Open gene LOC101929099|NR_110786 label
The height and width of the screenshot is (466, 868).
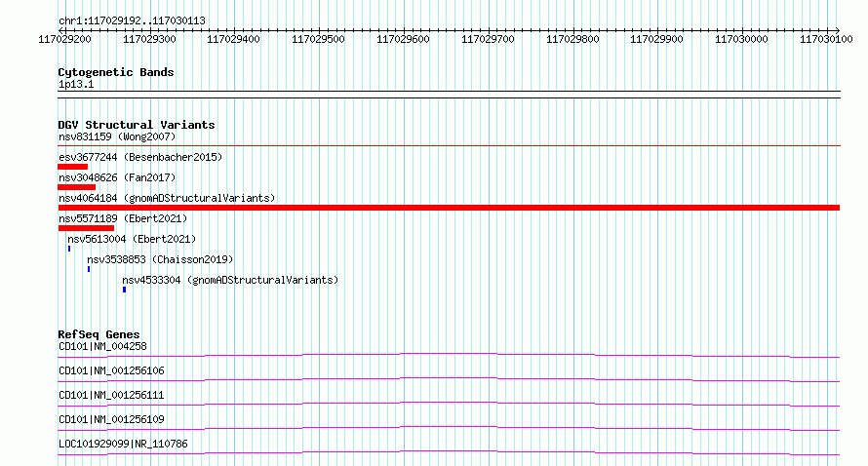coord(123,444)
